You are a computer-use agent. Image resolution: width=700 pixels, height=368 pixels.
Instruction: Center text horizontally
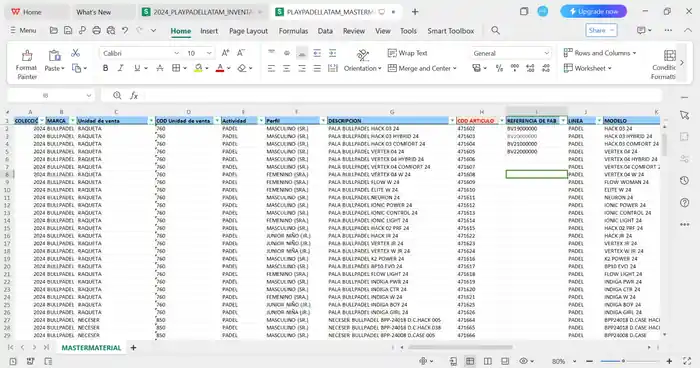coord(287,68)
